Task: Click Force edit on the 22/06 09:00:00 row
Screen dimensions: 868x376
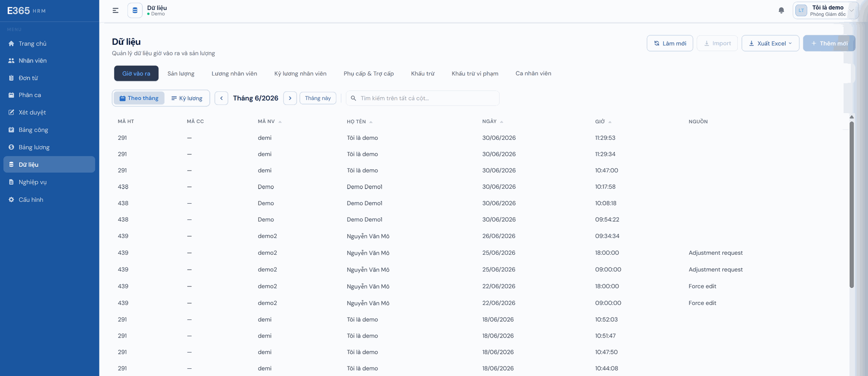Action: coord(702,303)
